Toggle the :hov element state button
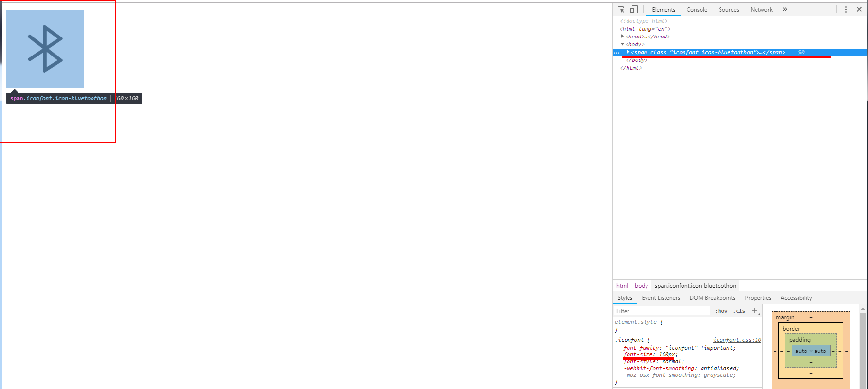The width and height of the screenshot is (868, 389). [x=721, y=311]
